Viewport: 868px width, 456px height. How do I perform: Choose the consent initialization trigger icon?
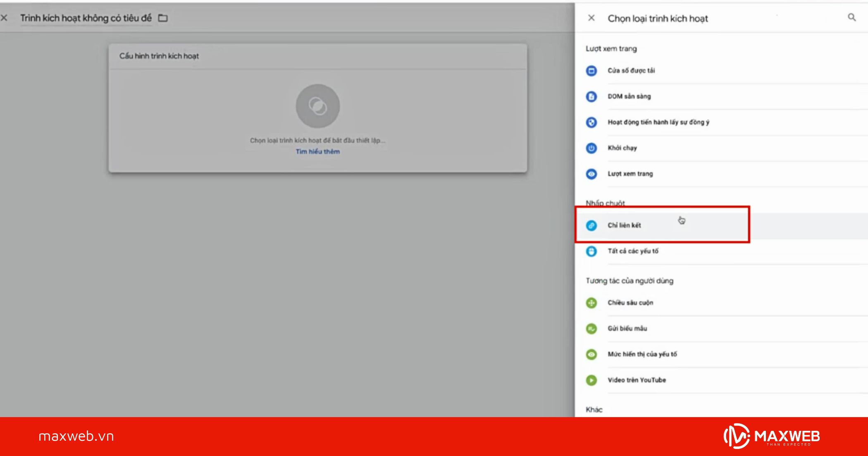click(591, 122)
